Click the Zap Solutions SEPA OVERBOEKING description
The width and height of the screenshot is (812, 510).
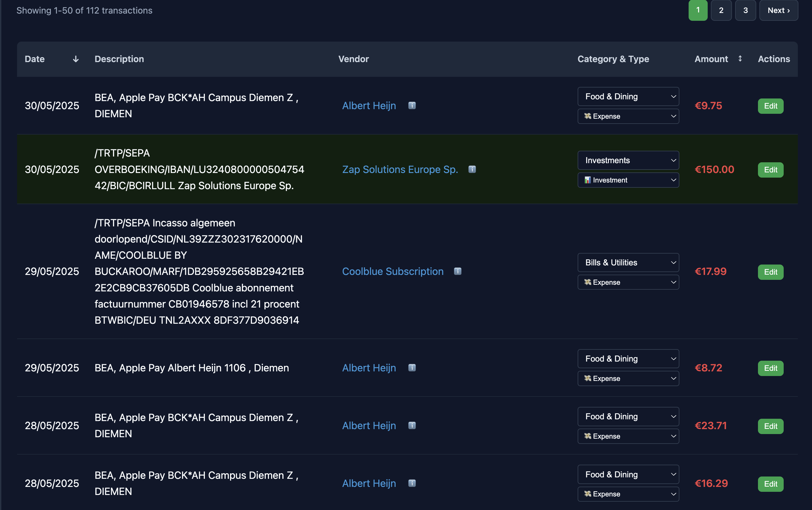(199, 169)
